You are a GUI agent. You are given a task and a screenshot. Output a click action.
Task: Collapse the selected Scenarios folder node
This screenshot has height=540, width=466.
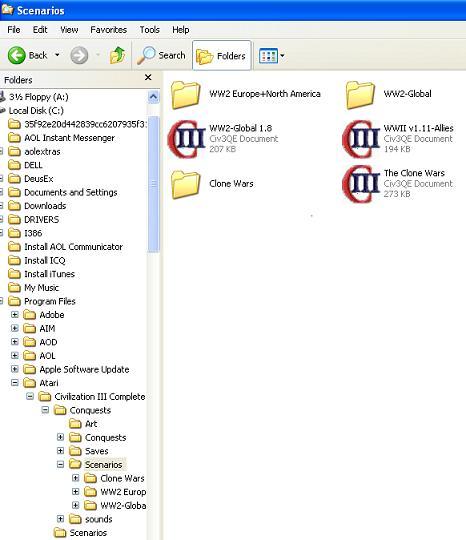pyautogui.click(x=60, y=465)
